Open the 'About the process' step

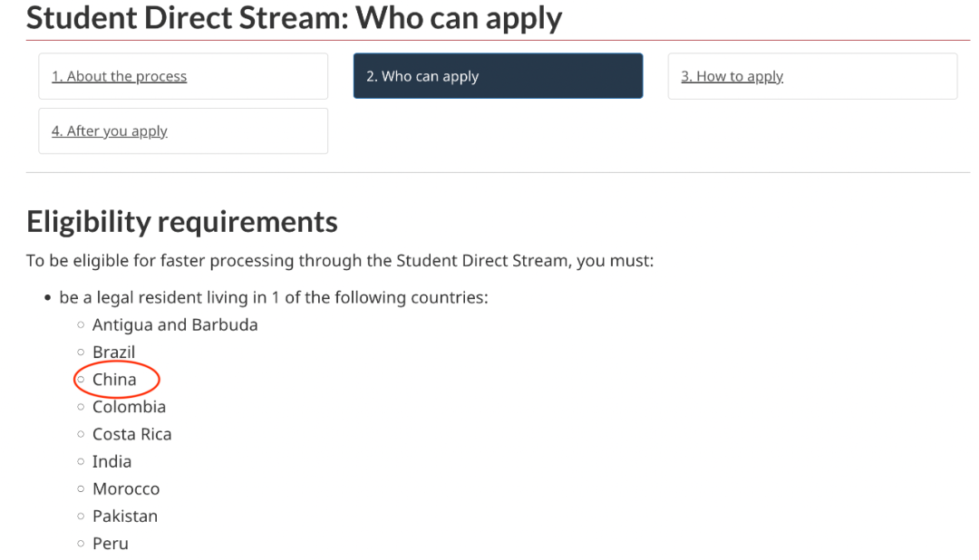click(119, 76)
